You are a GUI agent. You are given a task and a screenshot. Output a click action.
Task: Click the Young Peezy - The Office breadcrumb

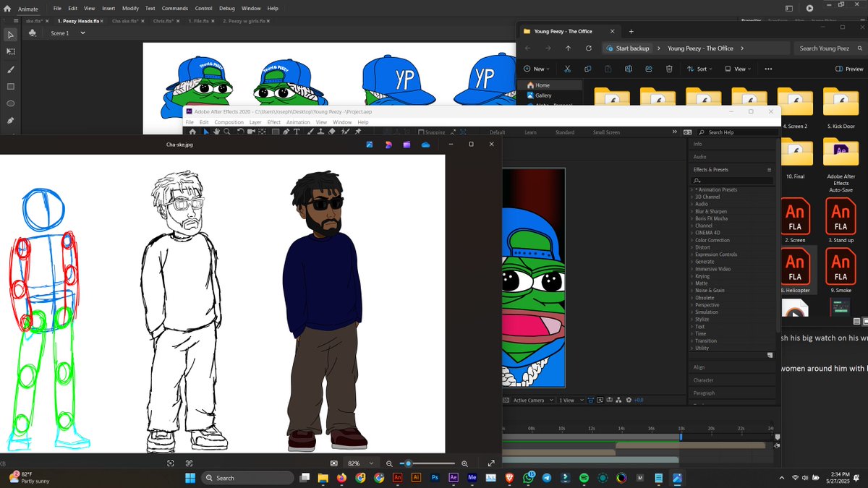[700, 48]
